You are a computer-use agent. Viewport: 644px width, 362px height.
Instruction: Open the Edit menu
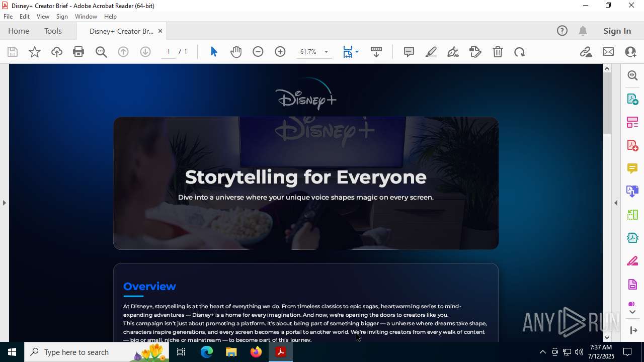[x=25, y=17]
